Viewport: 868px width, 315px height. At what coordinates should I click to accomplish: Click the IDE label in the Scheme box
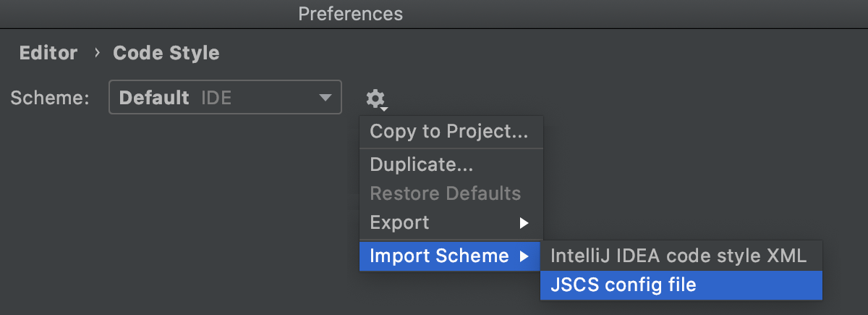pos(216,98)
